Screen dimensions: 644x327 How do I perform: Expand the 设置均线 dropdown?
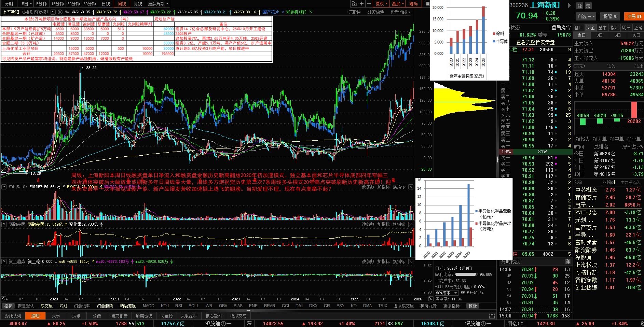point(400,12)
